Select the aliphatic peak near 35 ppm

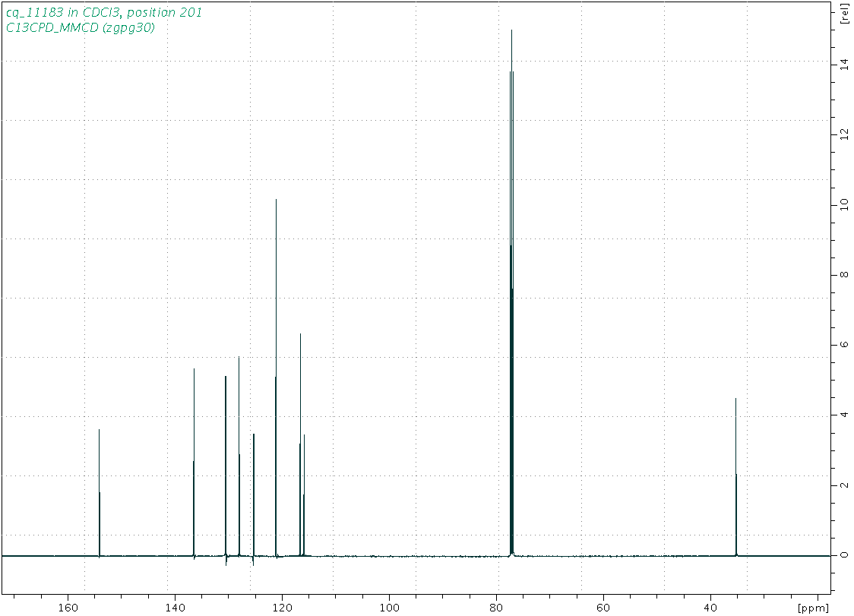tap(735, 477)
